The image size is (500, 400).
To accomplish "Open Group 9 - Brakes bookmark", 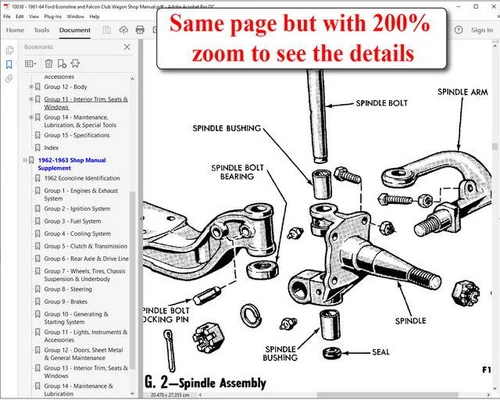I will click(x=61, y=302).
